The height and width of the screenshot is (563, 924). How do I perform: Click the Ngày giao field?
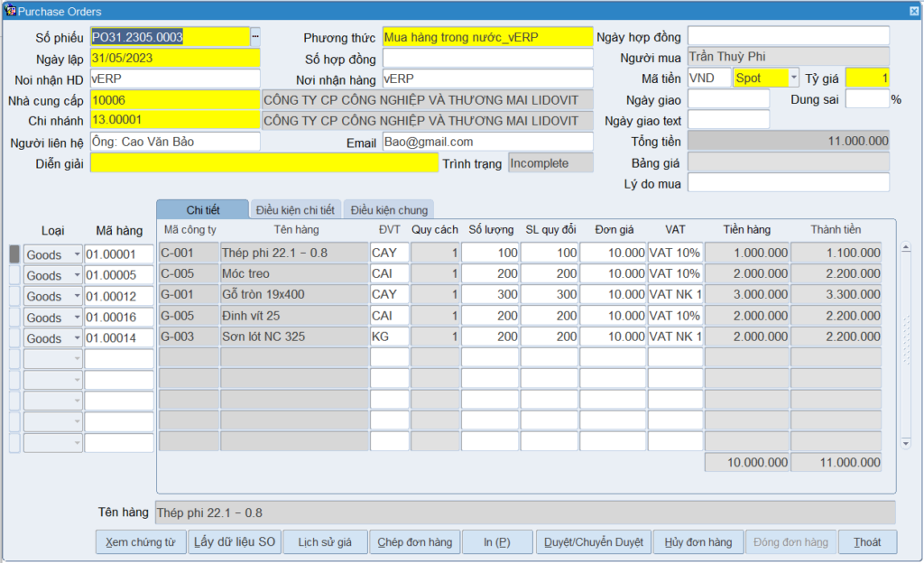click(729, 99)
